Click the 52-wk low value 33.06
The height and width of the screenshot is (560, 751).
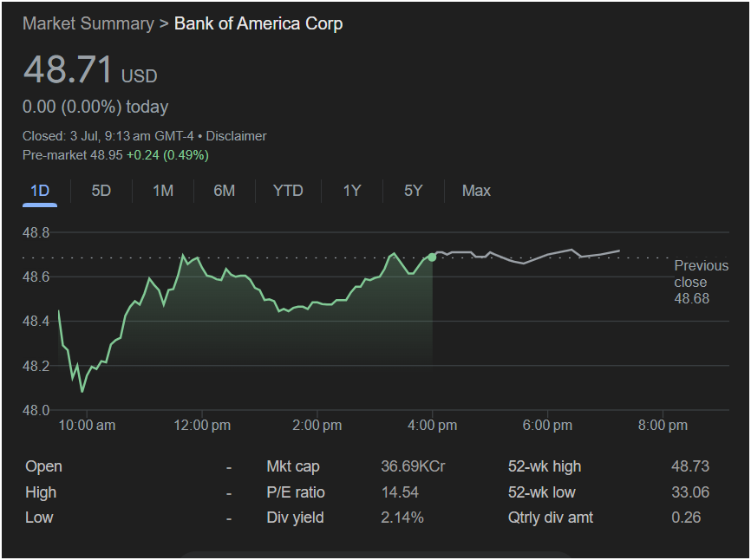click(x=690, y=492)
